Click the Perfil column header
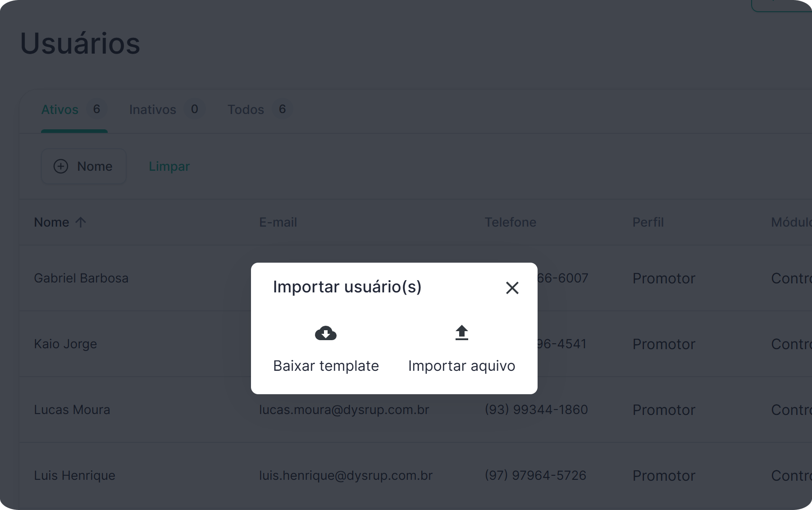This screenshot has height=510, width=812. pos(648,222)
